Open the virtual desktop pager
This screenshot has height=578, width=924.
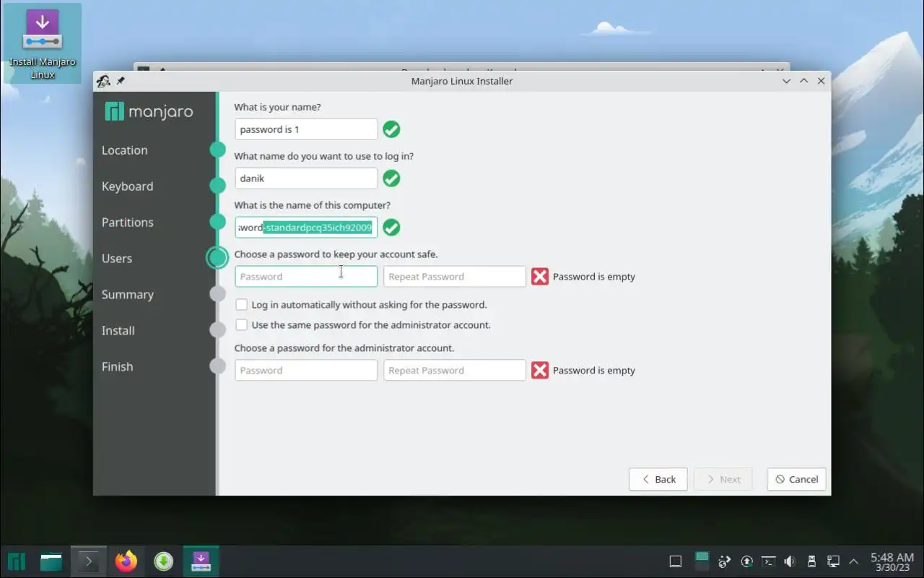point(702,561)
